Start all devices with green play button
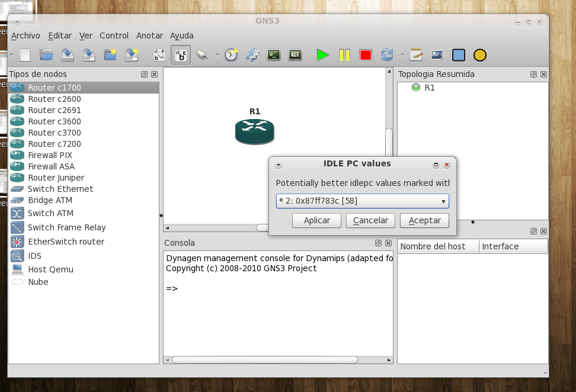The height and width of the screenshot is (392, 576). 322,55
